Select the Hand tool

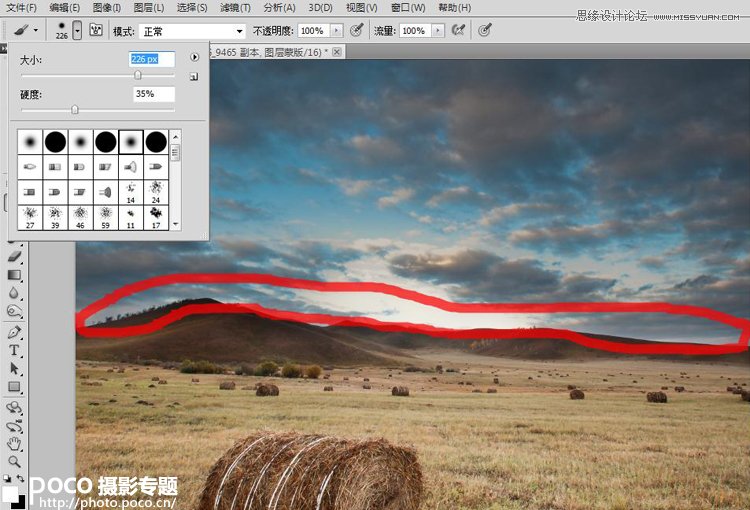click(x=14, y=443)
